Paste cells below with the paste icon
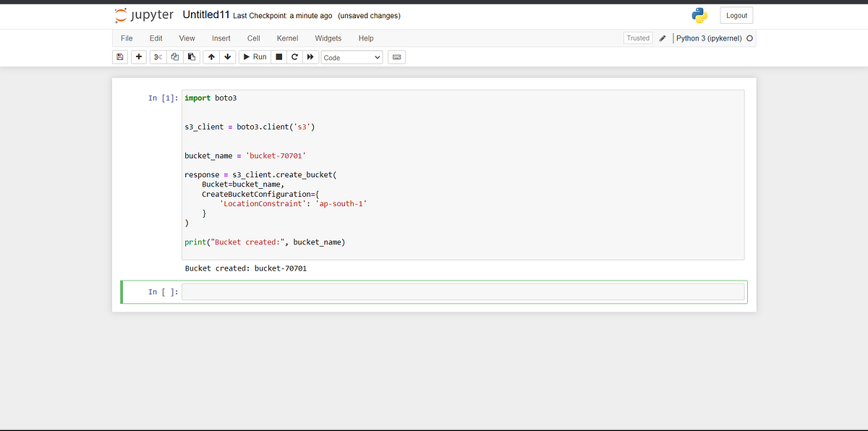Screen dimensions: 868x431 [191, 56]
